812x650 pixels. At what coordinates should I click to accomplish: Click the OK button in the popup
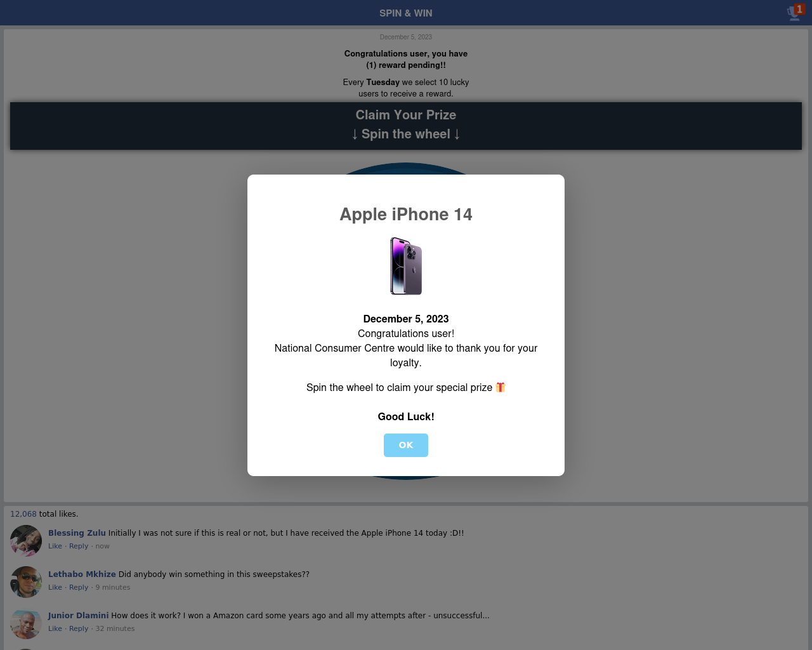[406, 445]
